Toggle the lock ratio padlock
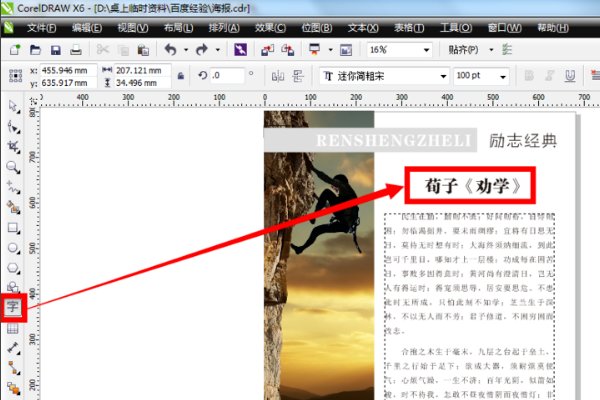Screen dimensions: 600x400 pyautogui.click(x=181, y=76)
